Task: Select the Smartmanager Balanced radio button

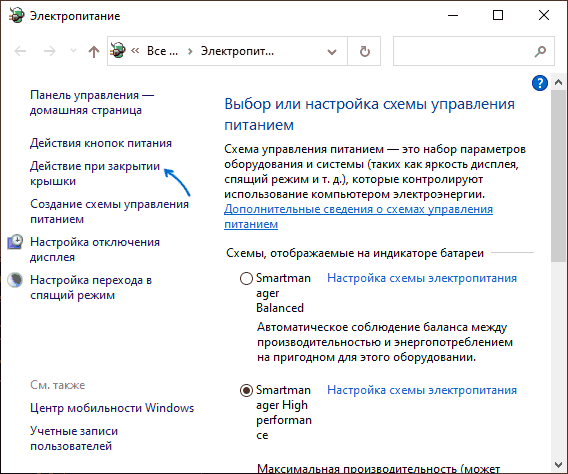Action: coord(246,278)
